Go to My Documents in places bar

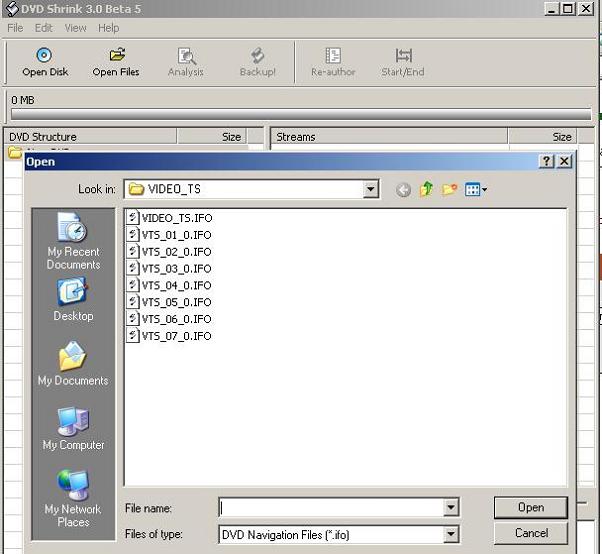coord(73,364)
